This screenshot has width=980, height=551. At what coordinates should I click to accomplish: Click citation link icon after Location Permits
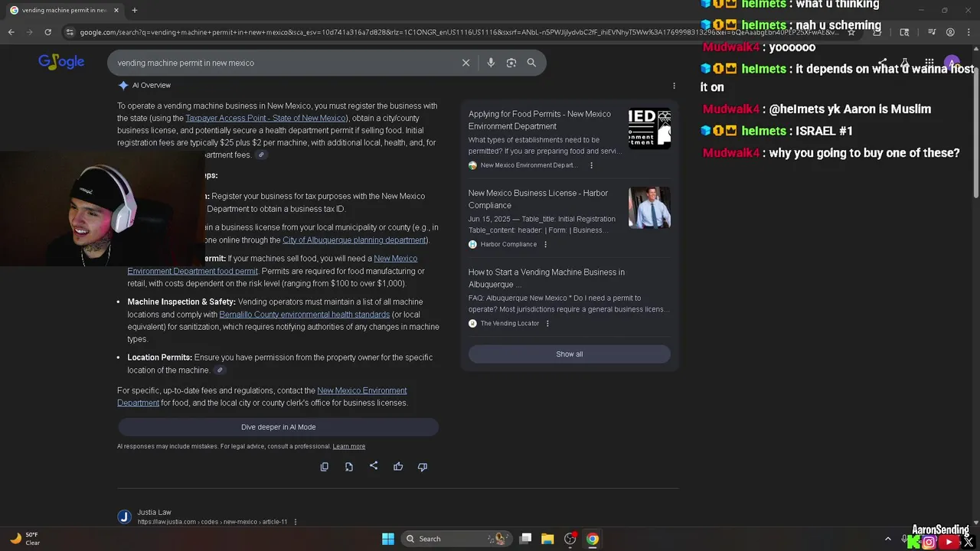pos(220,370)
